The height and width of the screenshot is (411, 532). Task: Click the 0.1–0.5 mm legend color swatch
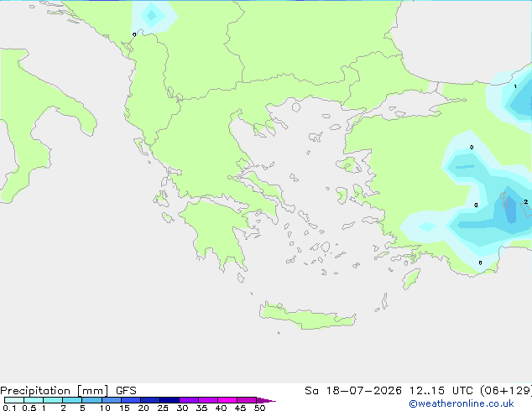pos(14,400)
